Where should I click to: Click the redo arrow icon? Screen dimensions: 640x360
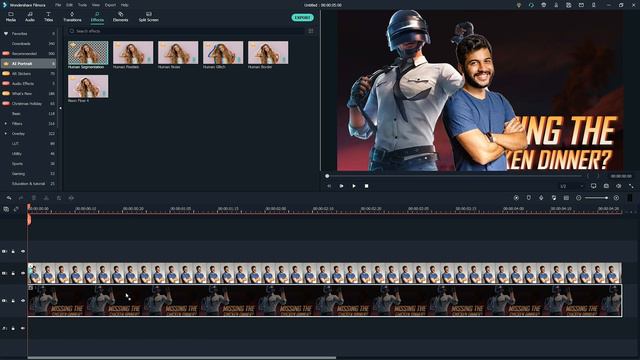[21, 198]
